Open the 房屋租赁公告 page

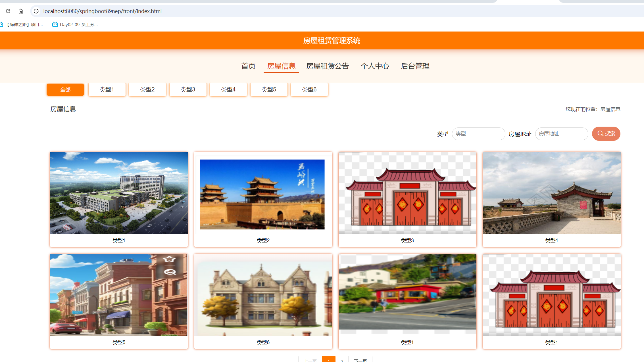click(327, 66)
